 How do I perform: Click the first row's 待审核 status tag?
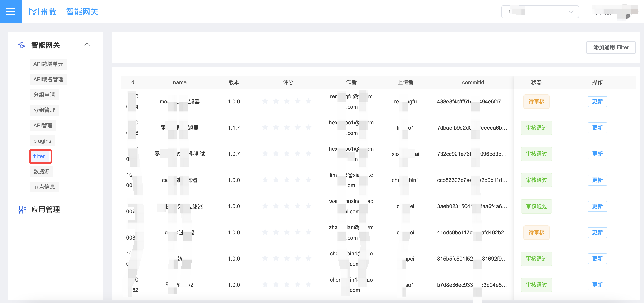pyautogui.click(x=536, y=102)
